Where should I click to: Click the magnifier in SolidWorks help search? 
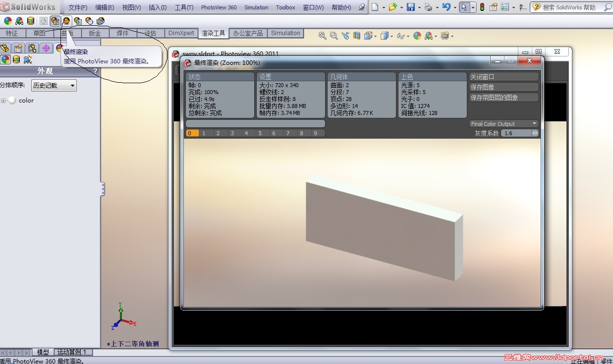coord(608,7)
